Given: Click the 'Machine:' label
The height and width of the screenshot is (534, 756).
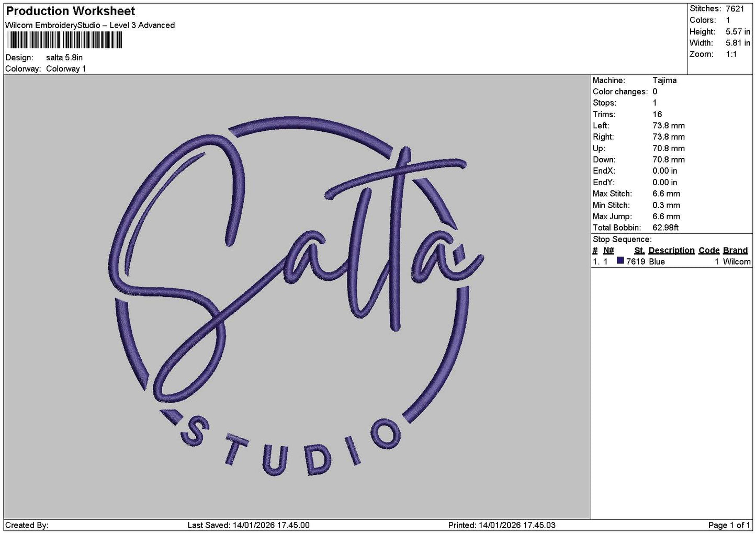Looking at the screenshot, I should point(608,81).
